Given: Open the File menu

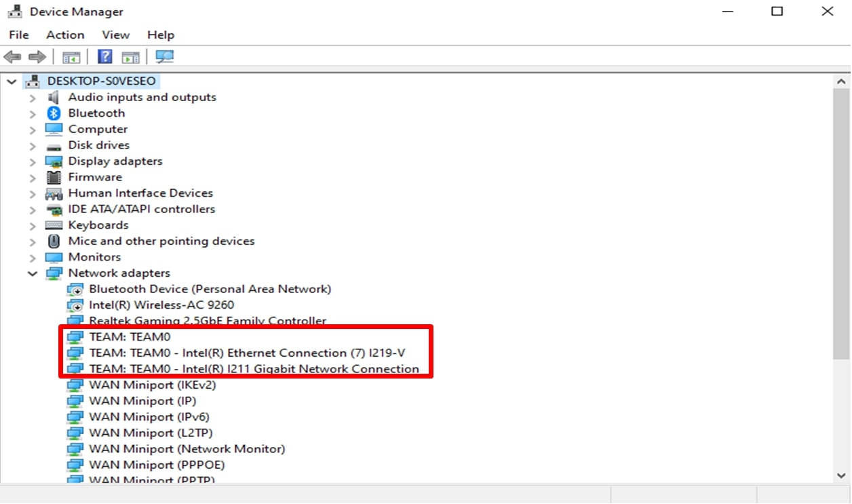Looking at the screenshot, I should coord(18,35).
